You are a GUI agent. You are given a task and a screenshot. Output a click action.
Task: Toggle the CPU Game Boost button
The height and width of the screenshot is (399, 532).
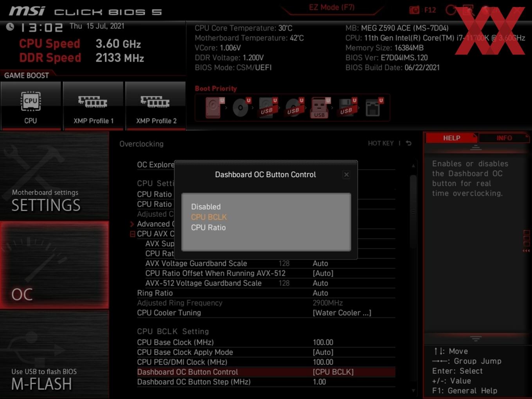(x=31, y=106)
